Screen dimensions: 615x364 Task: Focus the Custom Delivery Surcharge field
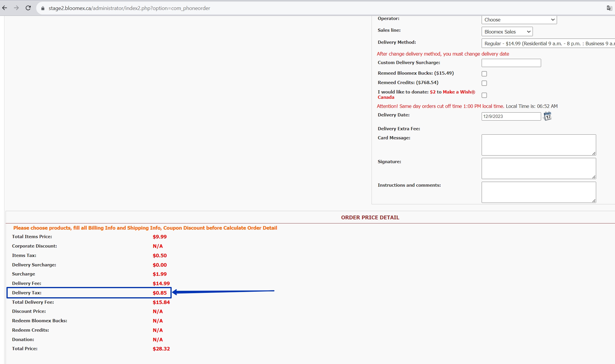tap(511, 63)
